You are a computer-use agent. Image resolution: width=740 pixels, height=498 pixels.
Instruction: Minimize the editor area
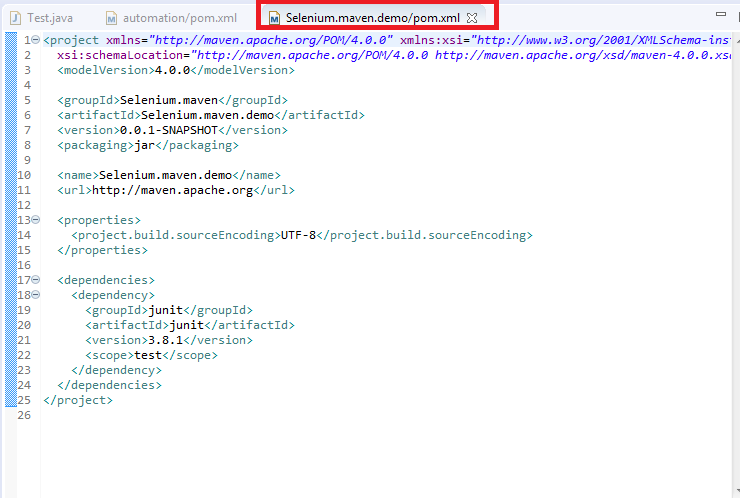(720, 15)
